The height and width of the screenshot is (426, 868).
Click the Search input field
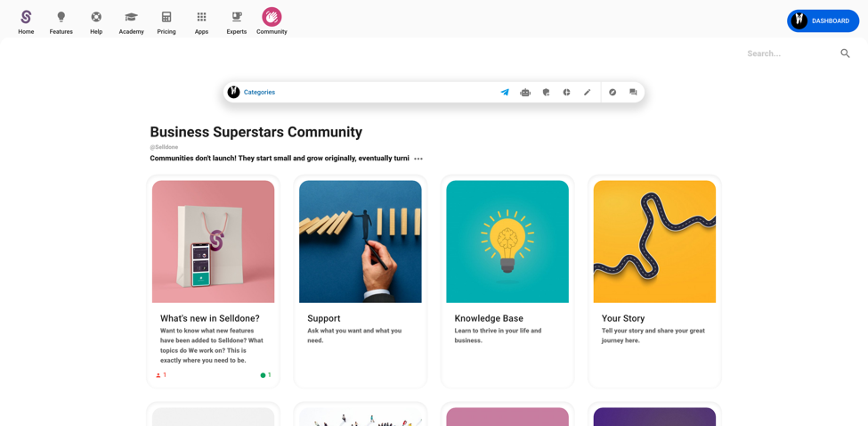(789, 53)
